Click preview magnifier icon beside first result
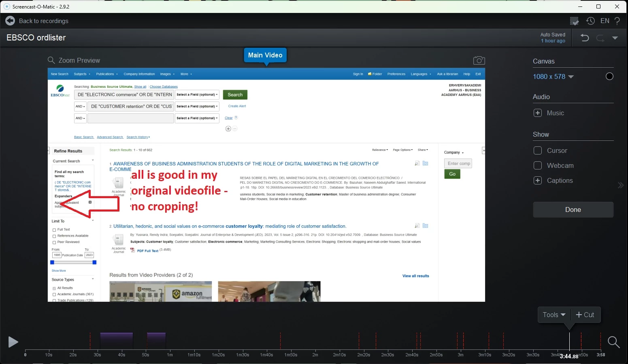 click(417, 163)
